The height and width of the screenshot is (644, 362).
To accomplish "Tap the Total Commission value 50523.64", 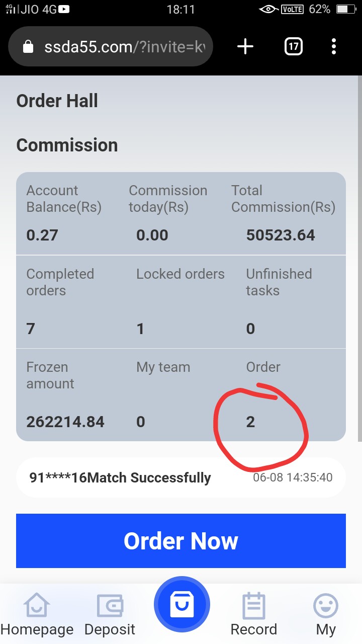I will pos(281,235).
